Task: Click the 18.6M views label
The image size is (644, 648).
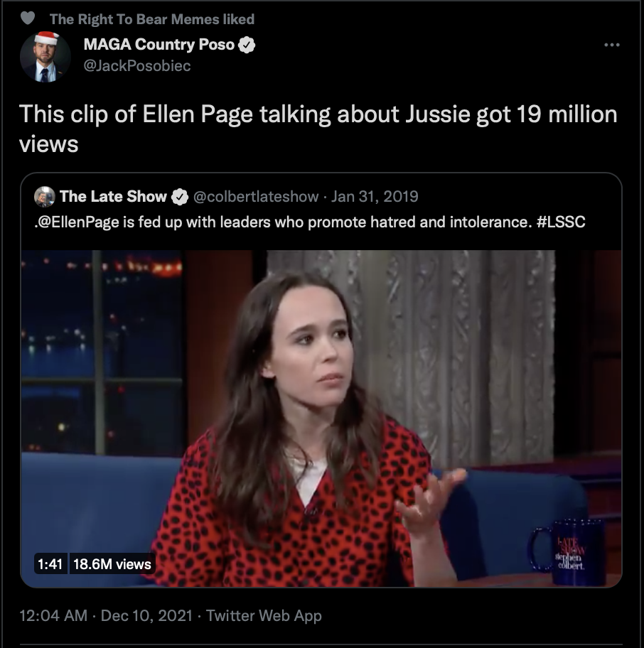Action: coord(112,564)
